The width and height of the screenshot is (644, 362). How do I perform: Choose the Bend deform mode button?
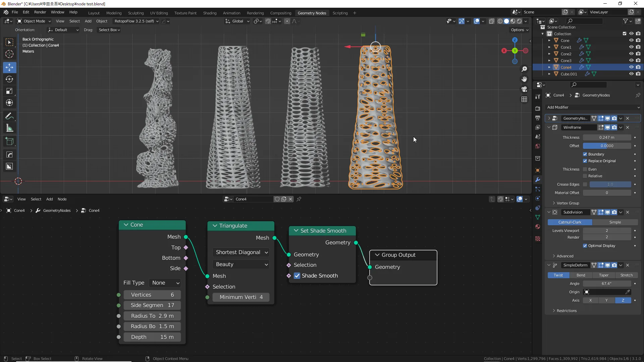pos(581,275)
